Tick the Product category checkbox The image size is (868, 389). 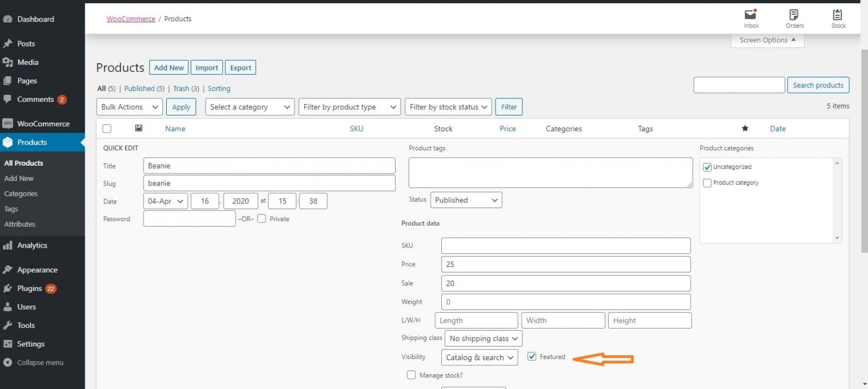[x=707, y=183]
